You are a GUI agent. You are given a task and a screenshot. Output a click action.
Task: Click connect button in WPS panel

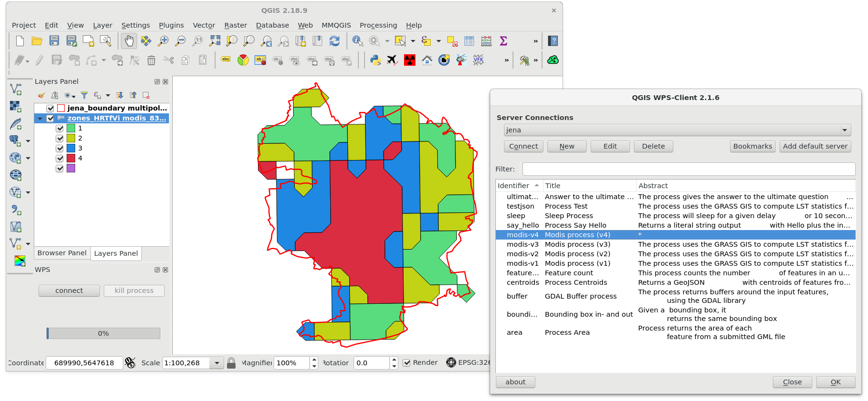click(x=69, y=291)
